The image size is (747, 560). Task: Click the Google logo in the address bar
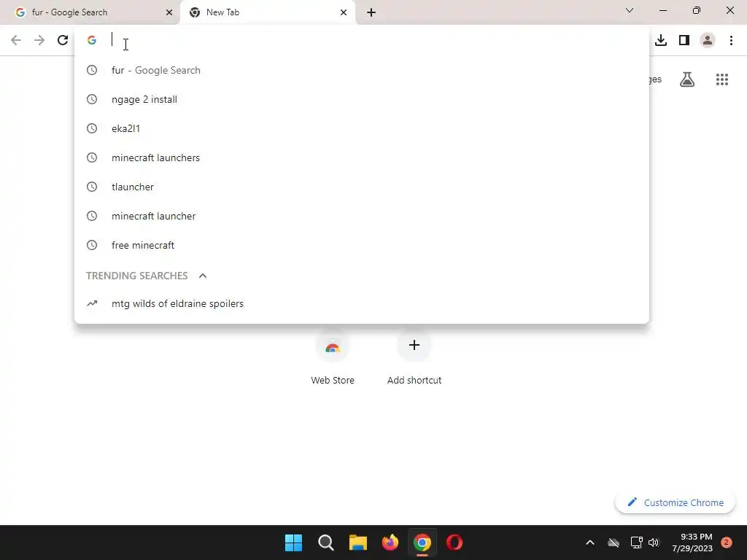pos(92,40)
